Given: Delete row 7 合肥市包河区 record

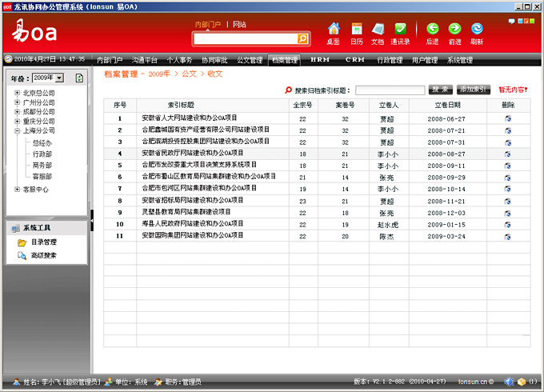Looking at the screenshot, I should tap(508, 189).
